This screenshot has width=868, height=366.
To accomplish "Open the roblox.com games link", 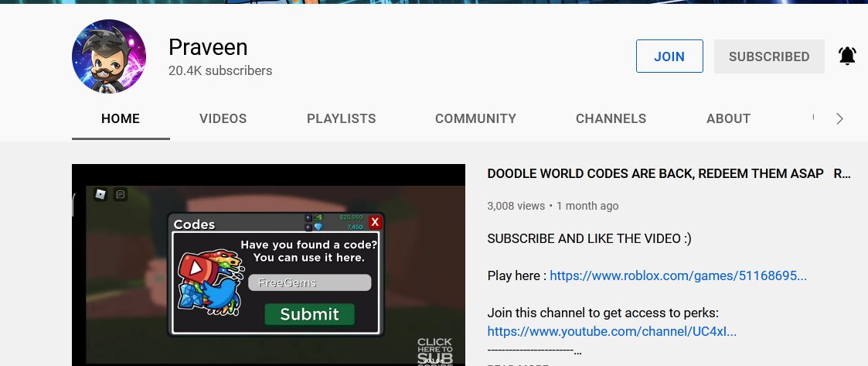I will 678,275.
